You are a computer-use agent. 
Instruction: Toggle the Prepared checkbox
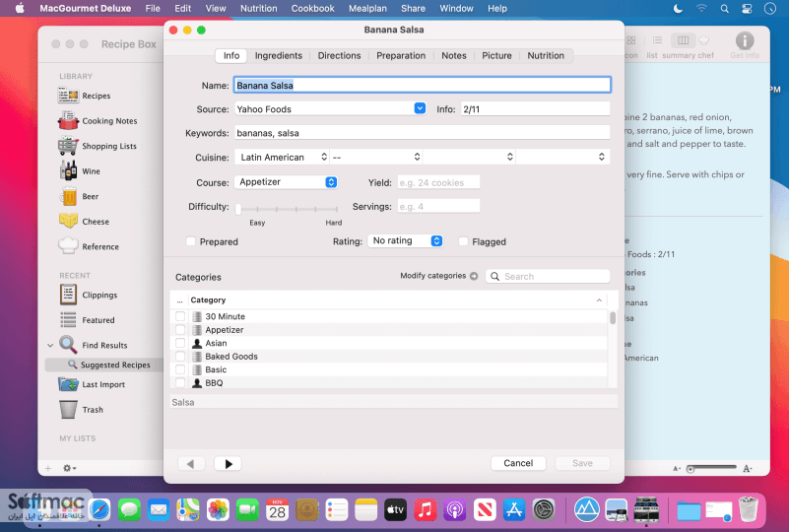point(191,241)
